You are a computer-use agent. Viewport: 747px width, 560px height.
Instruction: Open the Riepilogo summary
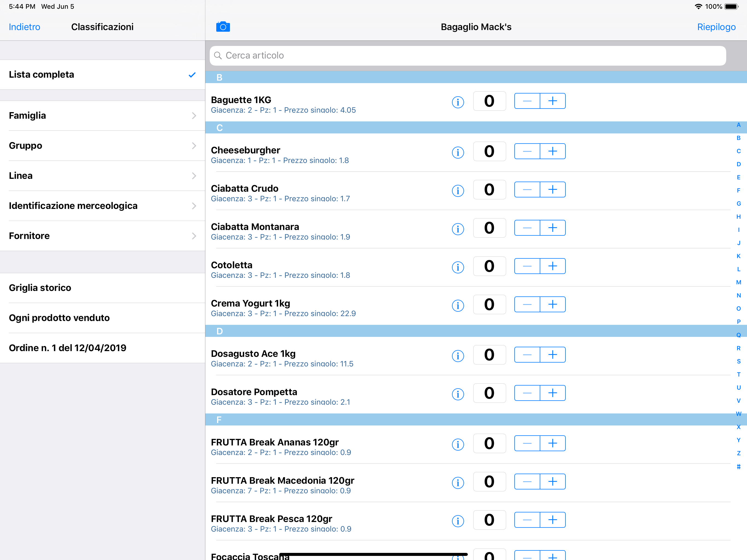point(716,27)
